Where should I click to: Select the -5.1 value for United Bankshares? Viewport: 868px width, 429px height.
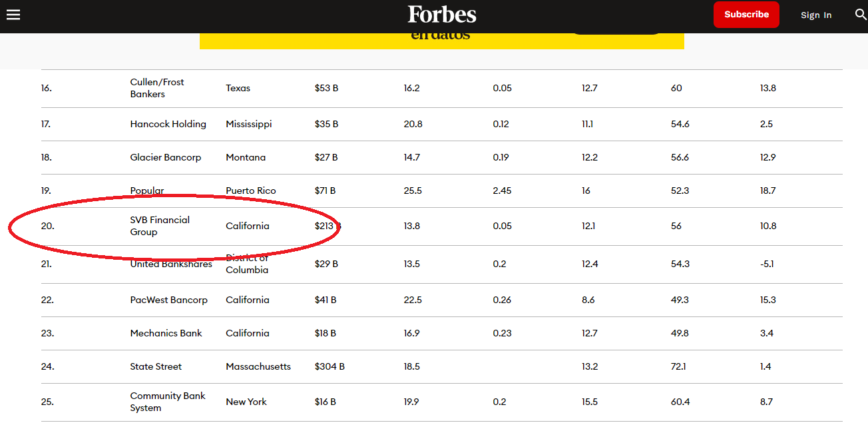coord(768,264)
